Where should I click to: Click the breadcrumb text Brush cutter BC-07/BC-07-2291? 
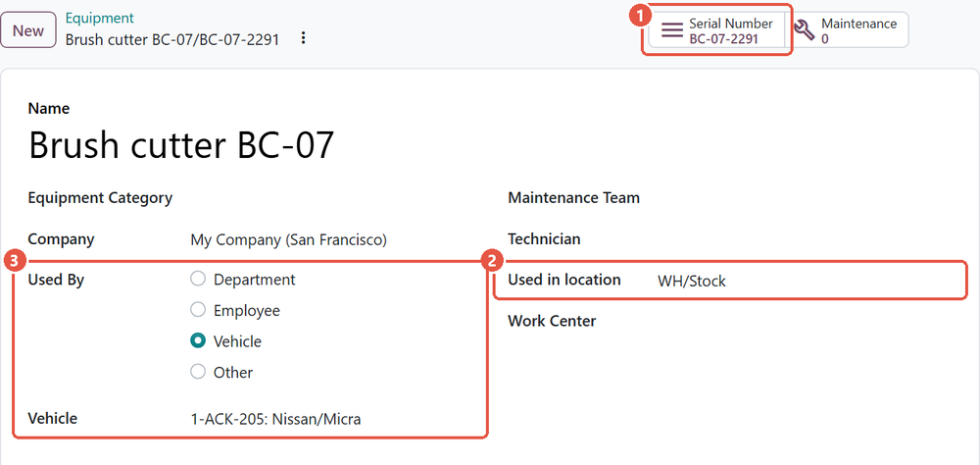tap(171, 39)
